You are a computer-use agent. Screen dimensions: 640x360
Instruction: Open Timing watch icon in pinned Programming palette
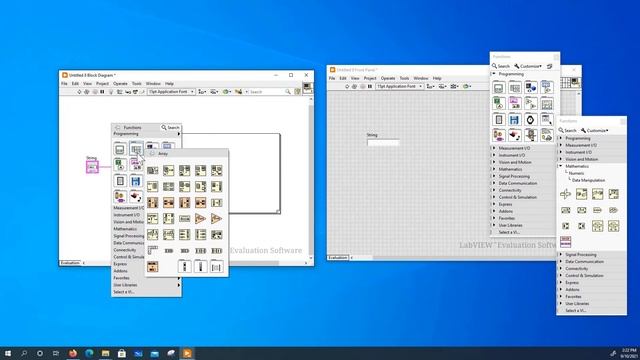[x=531, y=120]
